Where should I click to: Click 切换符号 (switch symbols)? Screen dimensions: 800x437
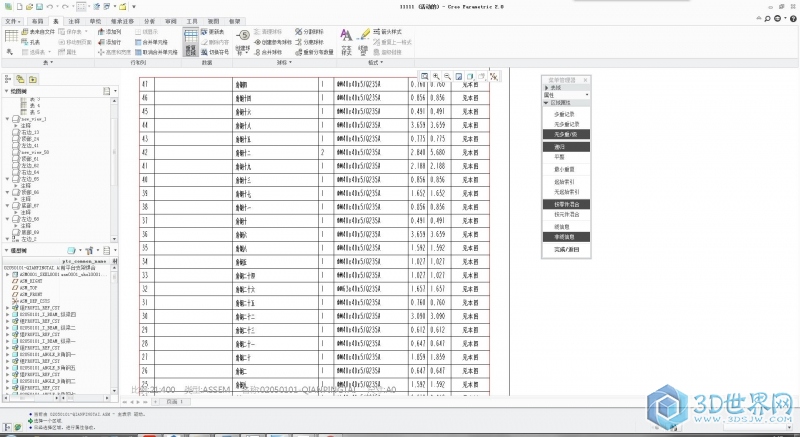click(x=215, y=52)
